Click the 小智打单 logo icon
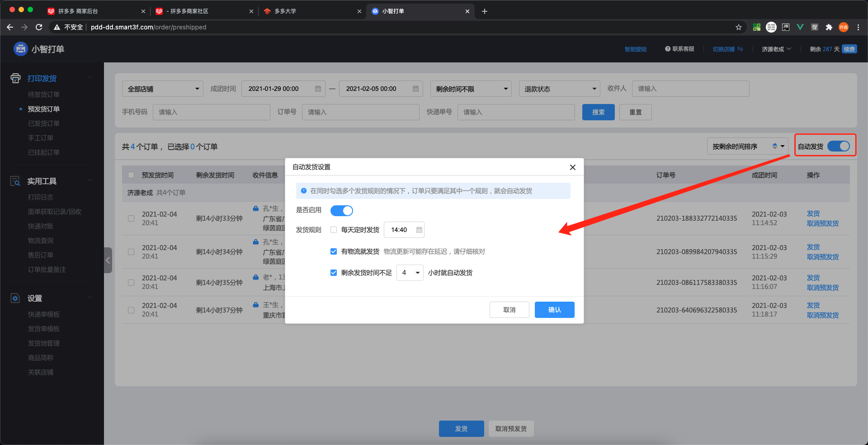868x445 pixels. [x=21, y=49]
